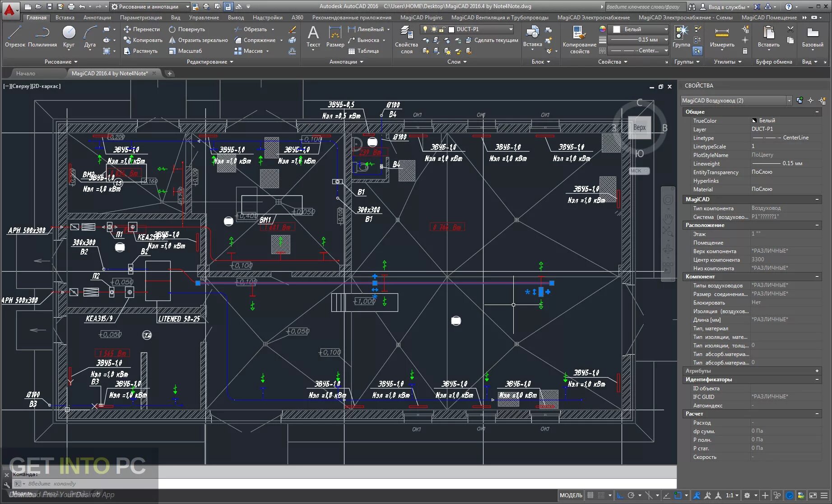
Task: Click the quick access Print icon
Action: pos(71,6)
